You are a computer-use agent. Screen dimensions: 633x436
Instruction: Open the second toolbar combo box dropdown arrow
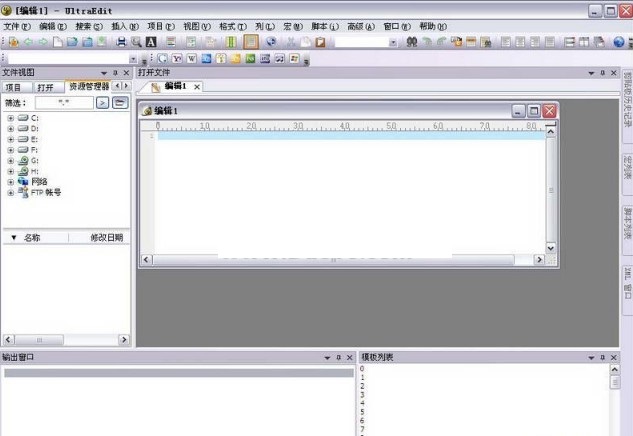coord(133,59)
